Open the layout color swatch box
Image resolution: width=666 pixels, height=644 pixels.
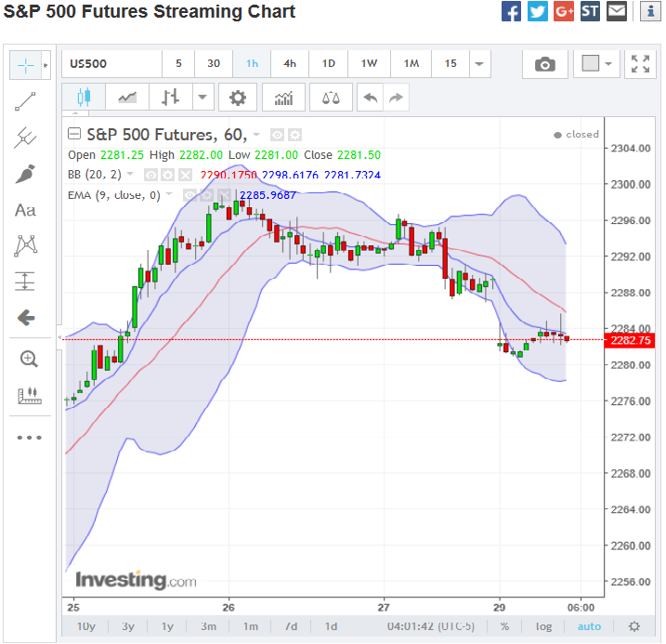590,64
